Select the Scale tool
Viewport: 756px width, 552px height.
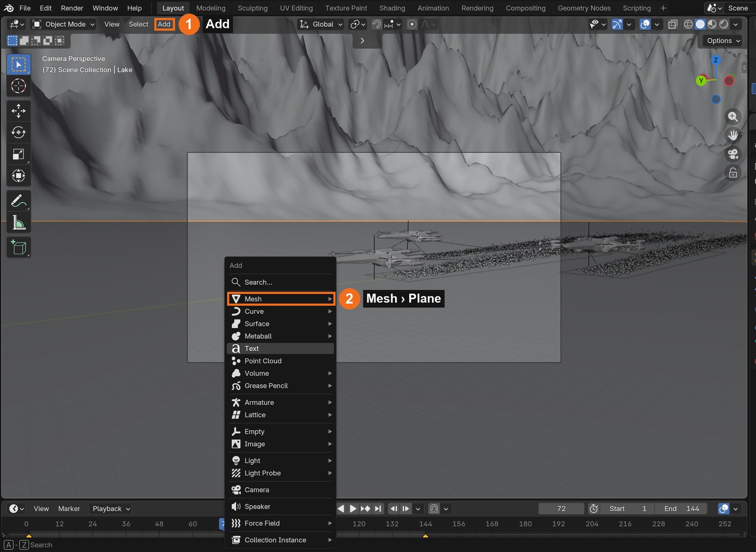(x=19, y=154)
